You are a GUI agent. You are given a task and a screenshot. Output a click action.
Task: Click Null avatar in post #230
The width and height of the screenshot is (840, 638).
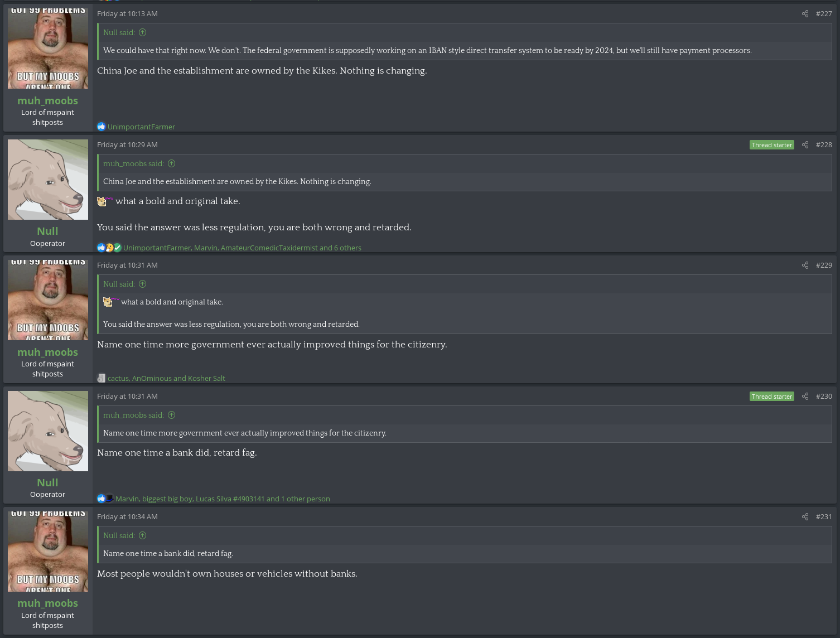click(48, 431)
